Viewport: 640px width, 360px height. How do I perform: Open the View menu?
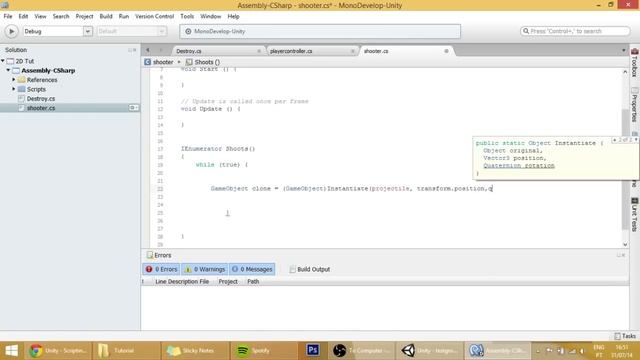pos(40,16)
